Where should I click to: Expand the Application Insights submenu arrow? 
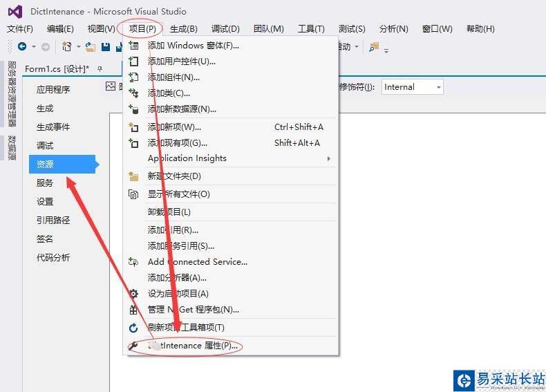pos(328,158)
